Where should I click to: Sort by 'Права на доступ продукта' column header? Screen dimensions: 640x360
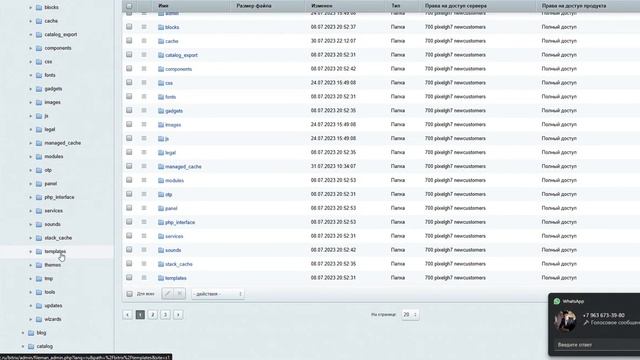coord(574,6)
